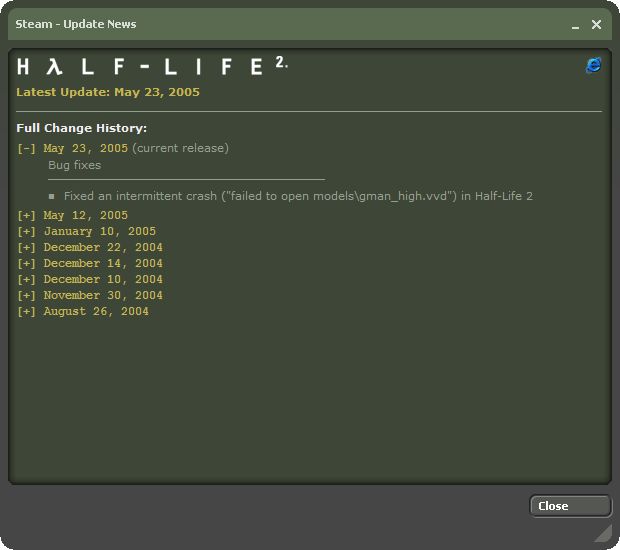
Task: Collapse the May 23, 2005 entry
Action: pyautogui.click(x=26, y=149)
